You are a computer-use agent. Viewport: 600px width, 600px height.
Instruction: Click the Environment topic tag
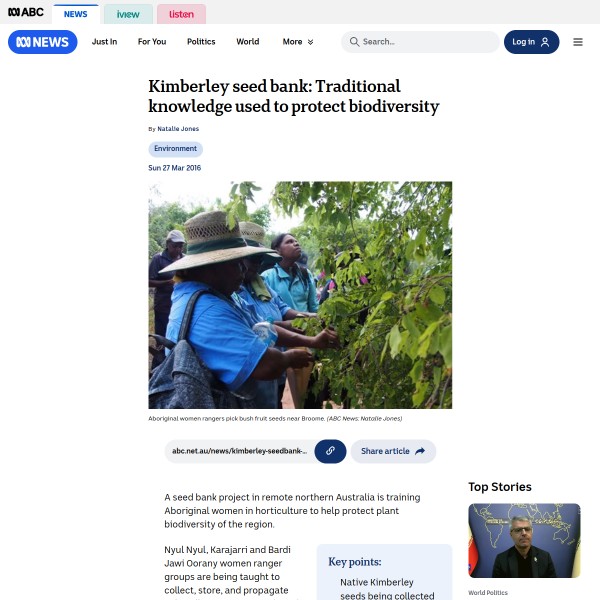pyautogui.click(x=176, y=149)
